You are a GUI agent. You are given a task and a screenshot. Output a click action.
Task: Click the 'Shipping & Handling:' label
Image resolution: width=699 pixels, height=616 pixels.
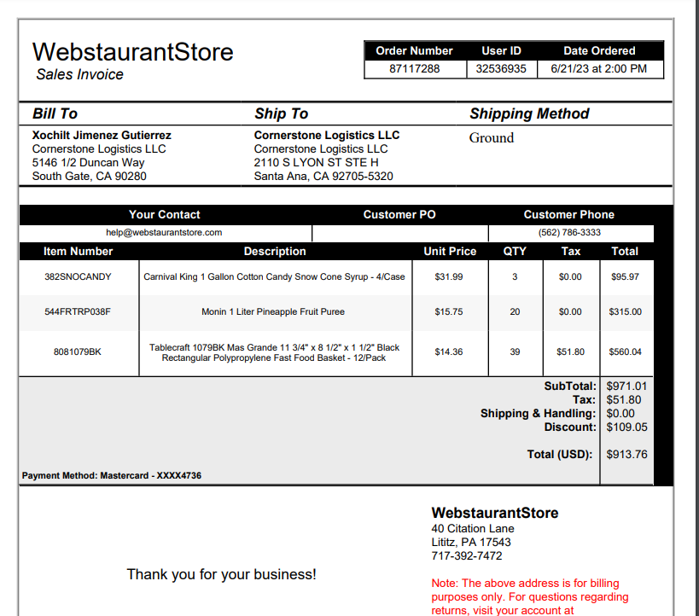[538, 414]
